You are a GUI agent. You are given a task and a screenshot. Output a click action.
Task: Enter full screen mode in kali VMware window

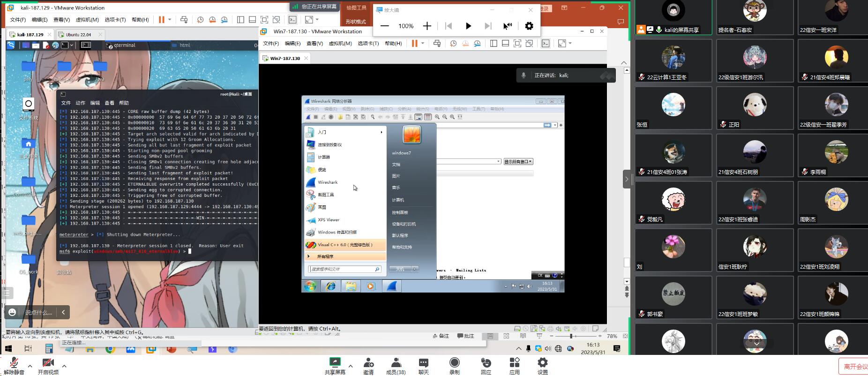264,20
